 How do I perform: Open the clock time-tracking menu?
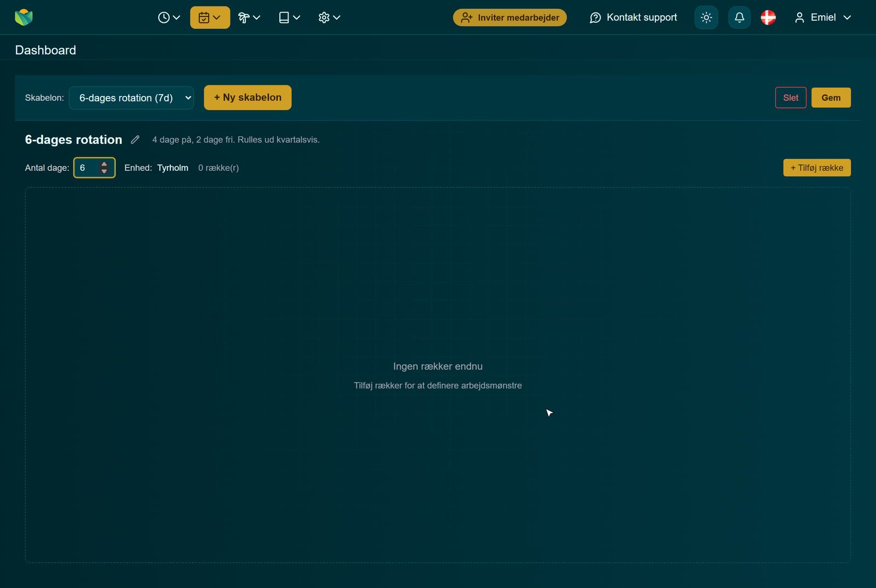coord(169,18)
